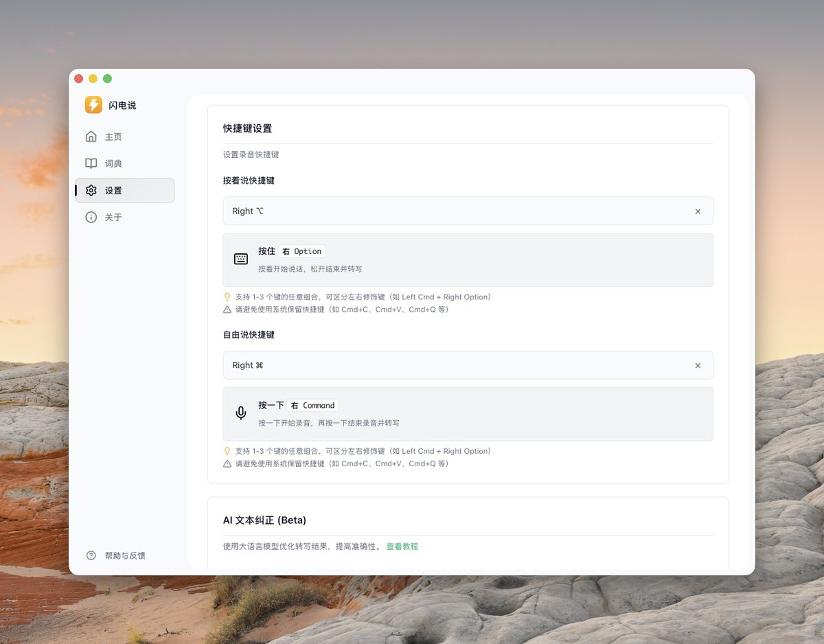Click the keyboard icon in 按住 card
Screen dimensions: 824x644
tap(241, 259)
